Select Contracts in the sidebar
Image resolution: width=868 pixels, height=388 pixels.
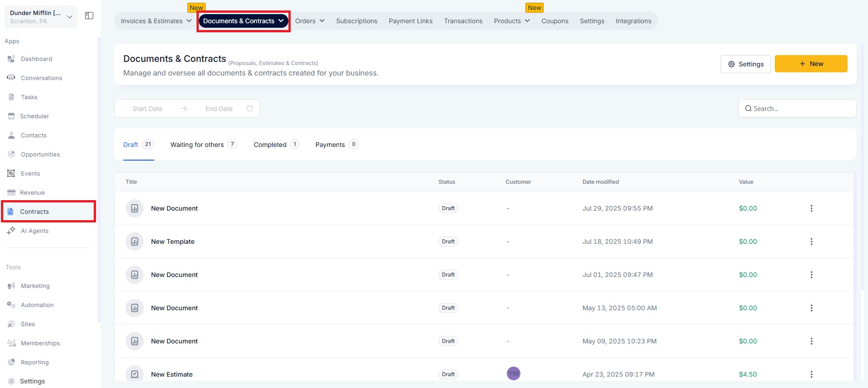[x=48, y=212]
